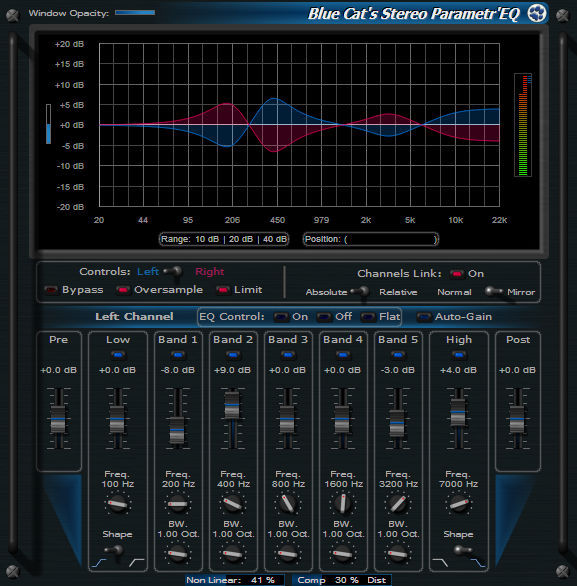Screen dimensions: 577x586
Task: Click the Low band 100 Hz frequency knob
Action: 118,504
